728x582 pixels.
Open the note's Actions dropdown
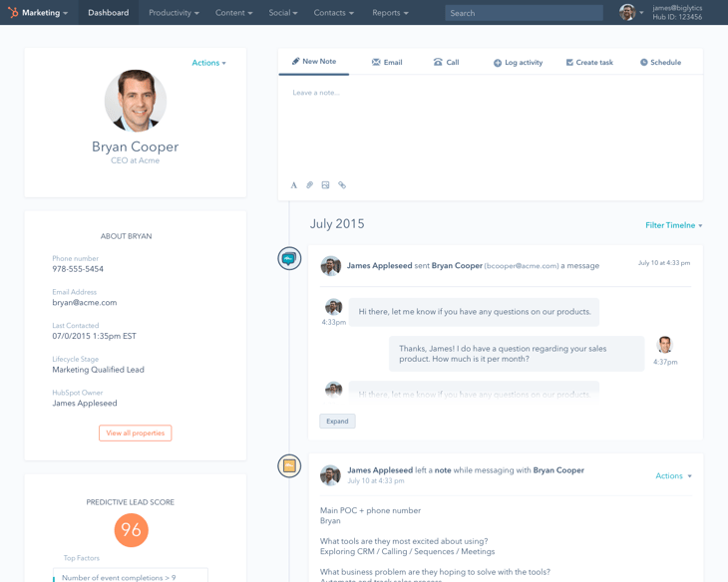[x=673, y=476]
